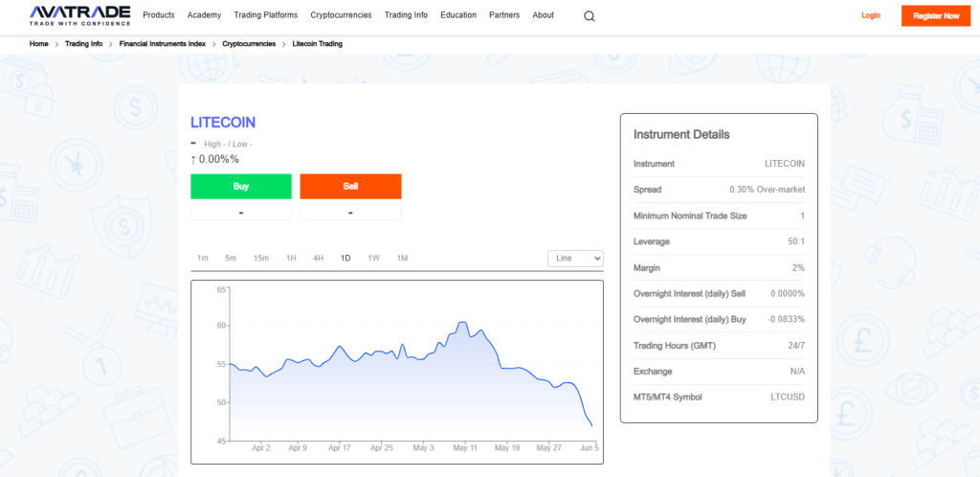Open the Line chart type dropdown
Viewport: 980px width, 477px height.
tap(575, 259)
